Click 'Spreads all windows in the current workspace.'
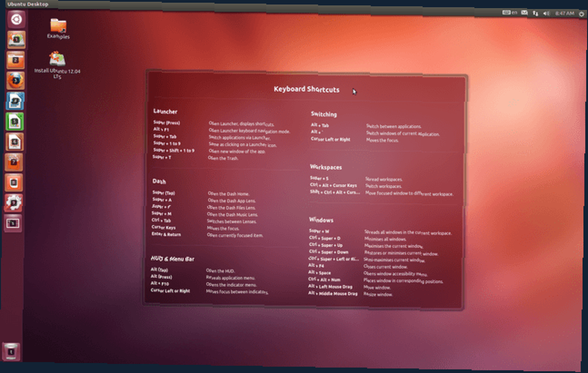588x373 pixels. (408, 233)
